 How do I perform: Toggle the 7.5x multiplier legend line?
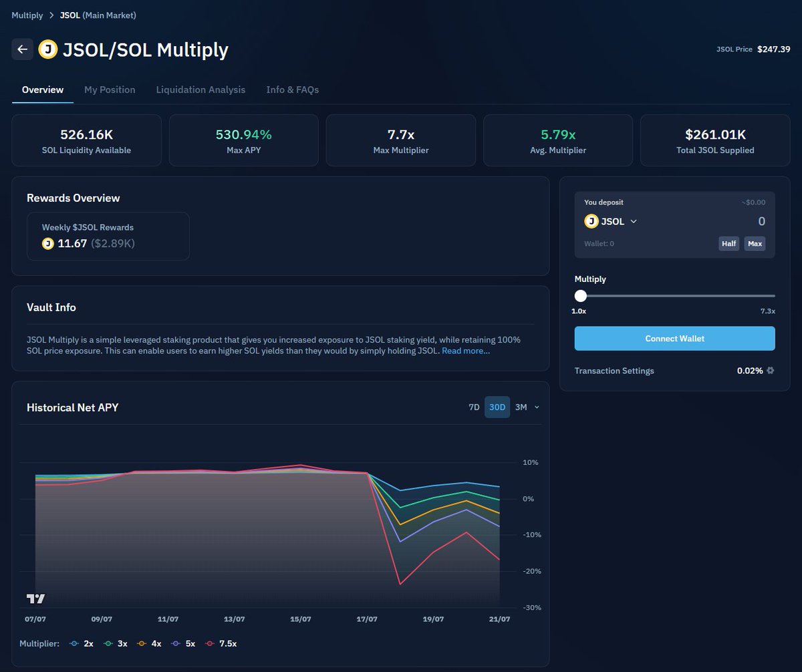tap(221, 643)
